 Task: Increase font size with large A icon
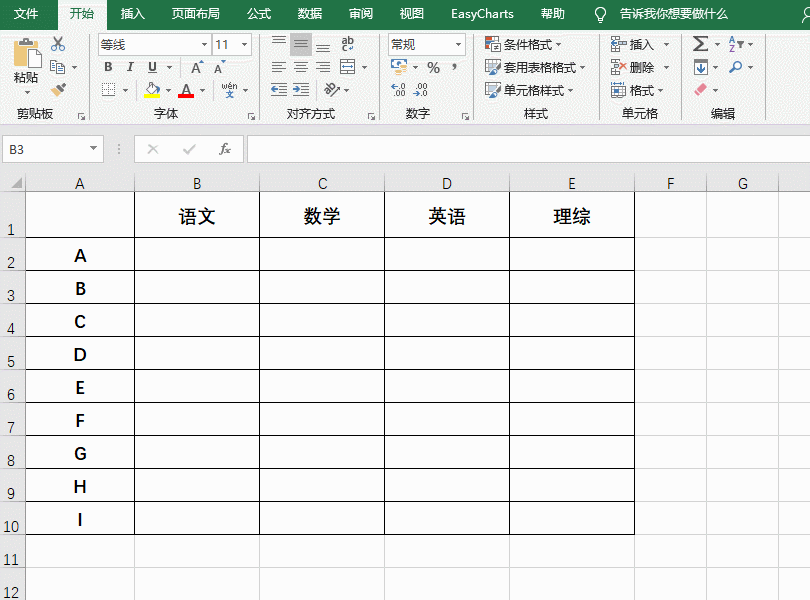pos(197,67)
